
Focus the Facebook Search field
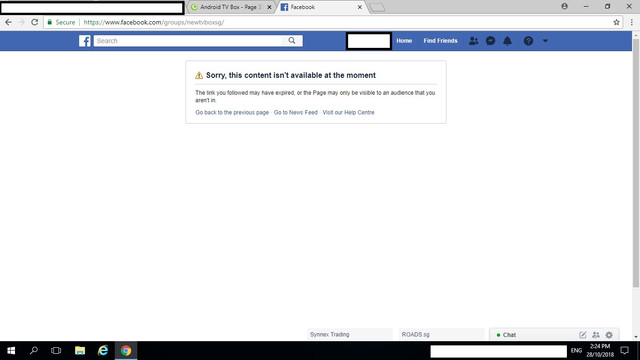tap(188, 41)
